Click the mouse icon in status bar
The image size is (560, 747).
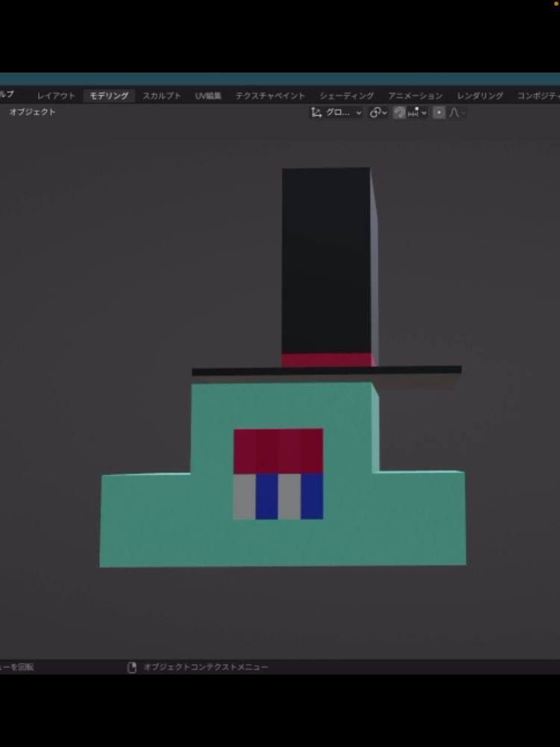click(132, 667)
